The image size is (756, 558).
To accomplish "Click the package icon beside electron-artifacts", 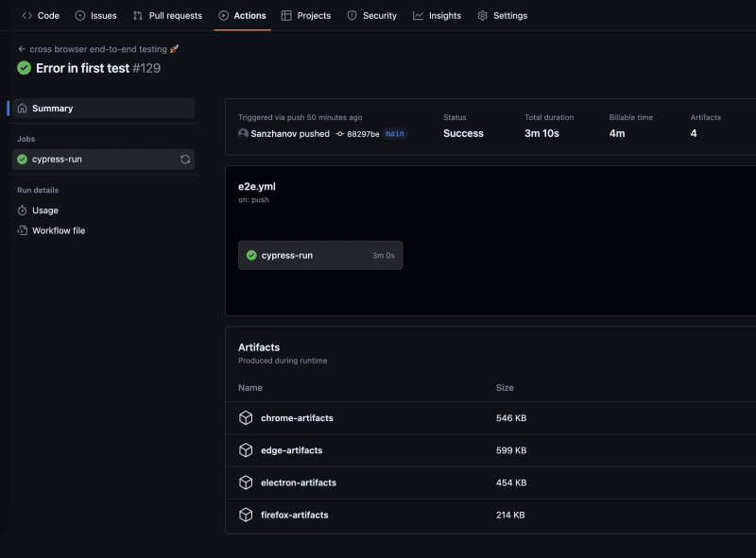I will 246,482.
